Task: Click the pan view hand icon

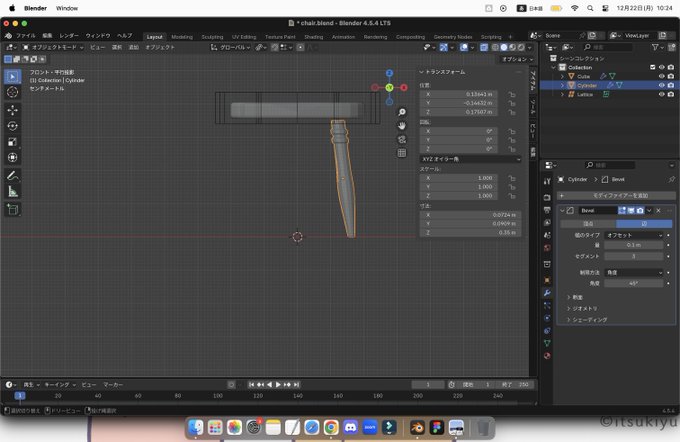Action: point(402,126)
